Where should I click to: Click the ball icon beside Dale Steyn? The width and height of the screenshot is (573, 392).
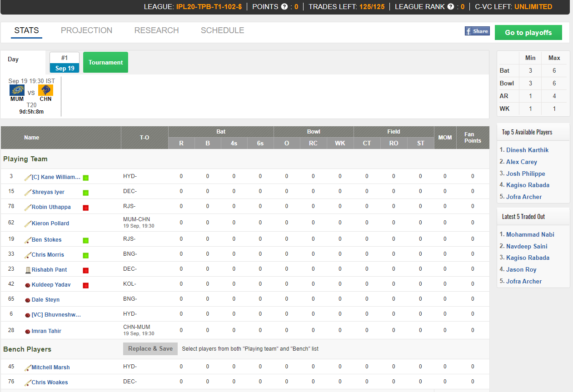point(28,300)
